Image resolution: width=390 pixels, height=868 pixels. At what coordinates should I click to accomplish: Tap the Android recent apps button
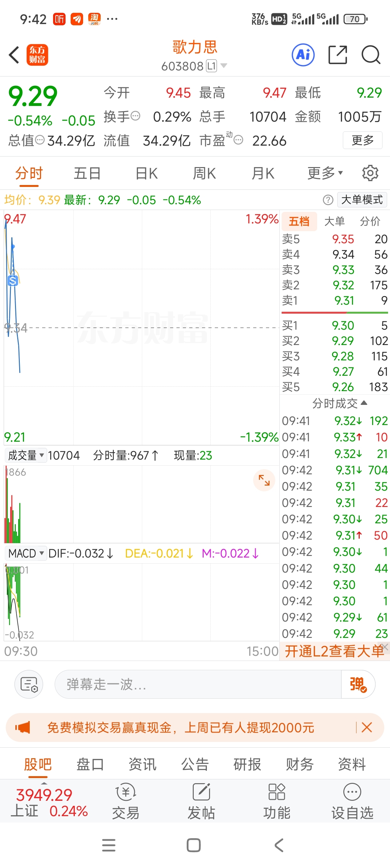point(109,845)
